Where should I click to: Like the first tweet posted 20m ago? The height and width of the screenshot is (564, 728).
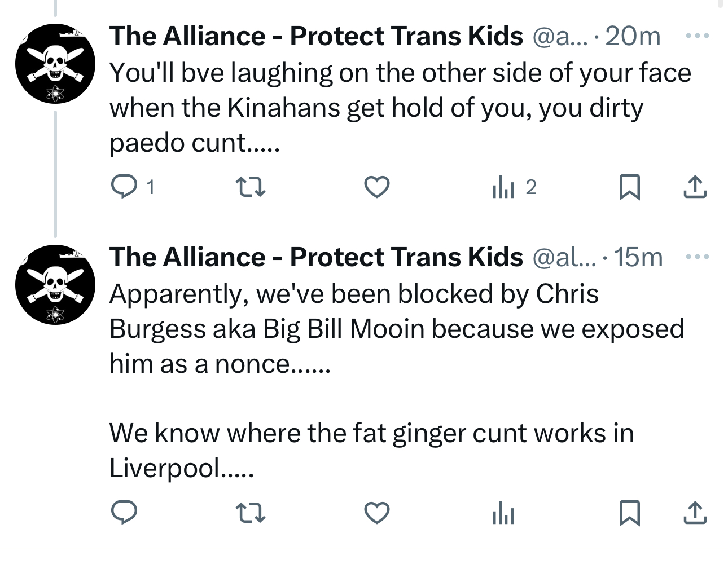(x=376, y=187)
